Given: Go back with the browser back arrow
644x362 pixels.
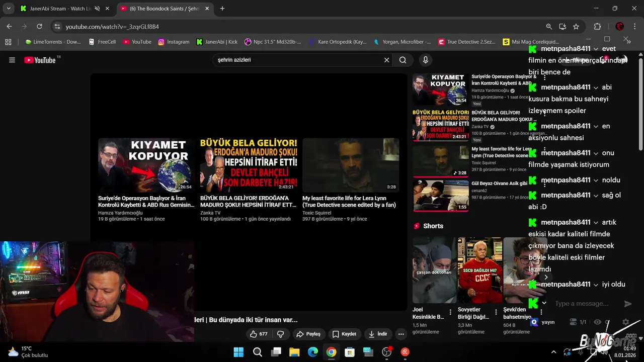Looking at the screenshot, I should (x=9, y=26).
